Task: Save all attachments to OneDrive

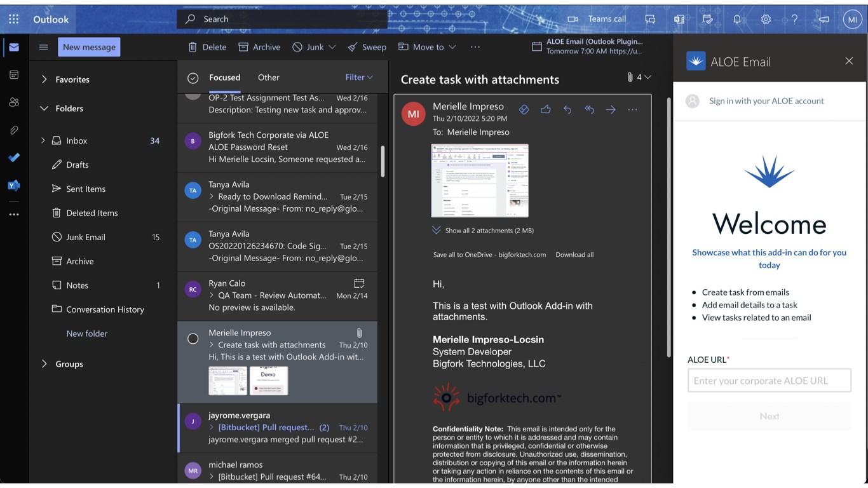Action: coord(489,255)
